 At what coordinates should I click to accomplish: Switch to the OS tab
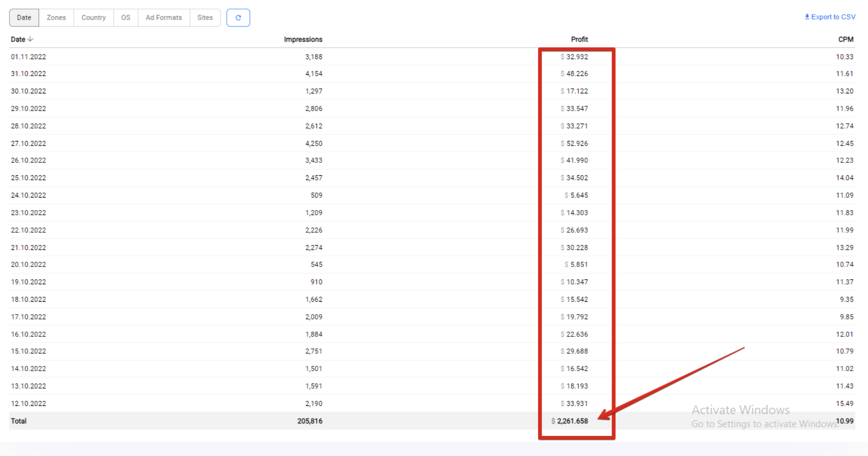pyautogui.click(x=126, y=18)
